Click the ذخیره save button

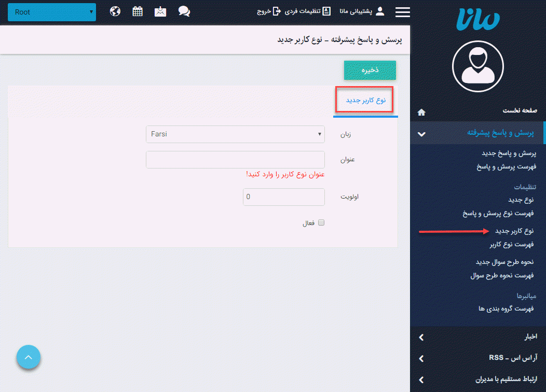click(x=370, y=70)
